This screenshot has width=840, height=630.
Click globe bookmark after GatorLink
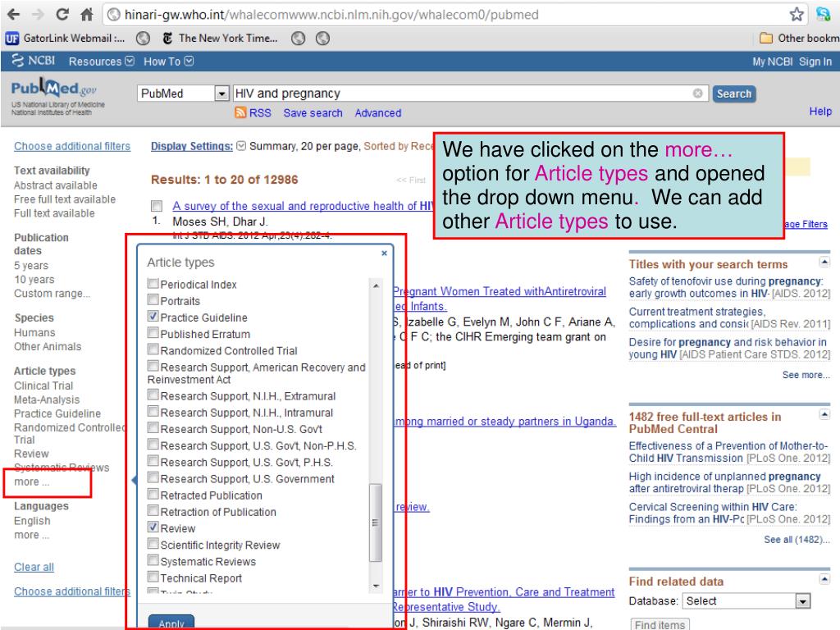(143, 38)
